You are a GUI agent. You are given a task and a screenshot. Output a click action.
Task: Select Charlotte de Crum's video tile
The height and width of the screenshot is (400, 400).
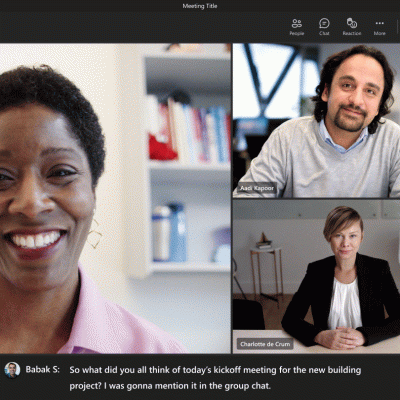(x=316, y=276)
